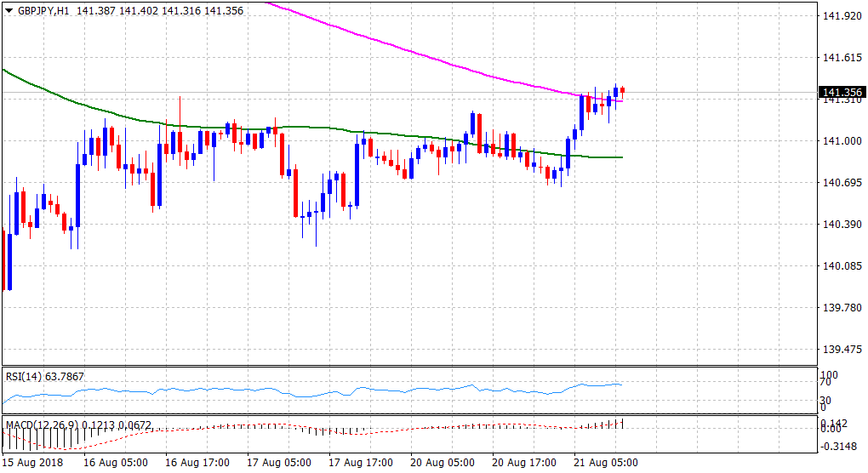Click the 139.475 price scale label
The height and width of the screenshot is (473, 868).
click(842, 350)
